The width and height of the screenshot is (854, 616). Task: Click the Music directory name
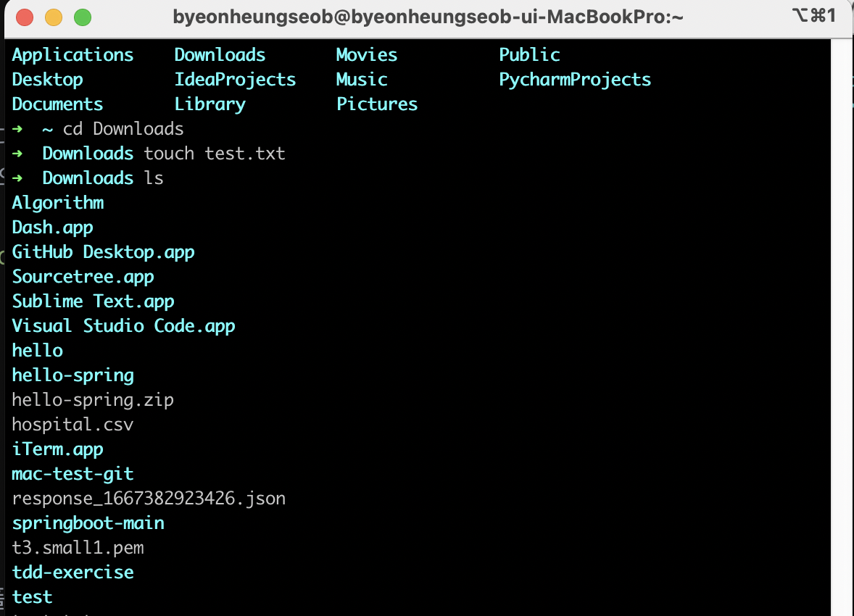362,80
